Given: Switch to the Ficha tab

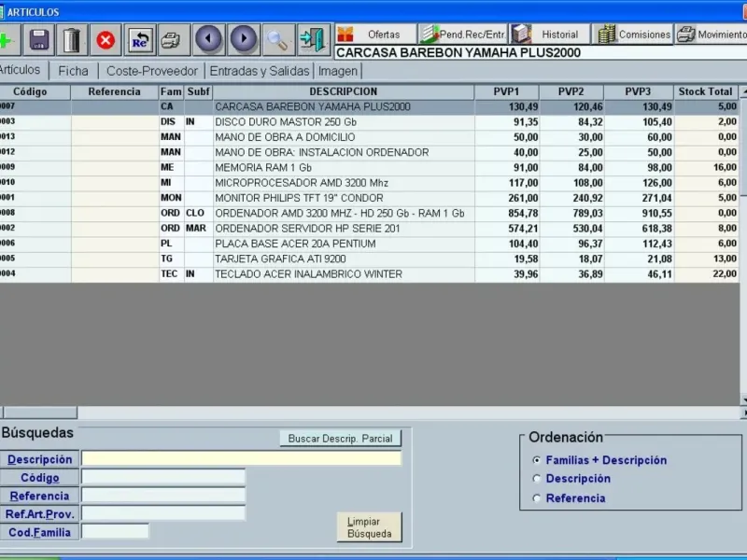Looking at the screenshot, I should (73, 70).
